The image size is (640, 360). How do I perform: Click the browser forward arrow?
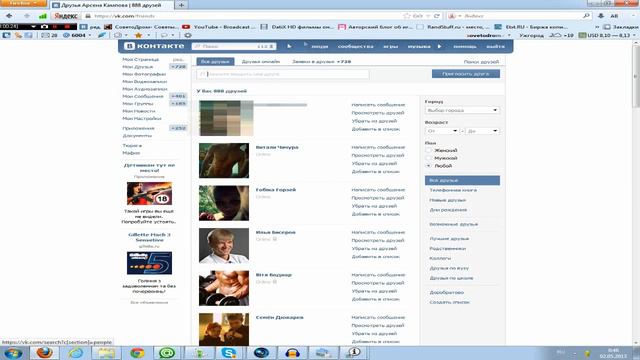(x=27, y=16)
